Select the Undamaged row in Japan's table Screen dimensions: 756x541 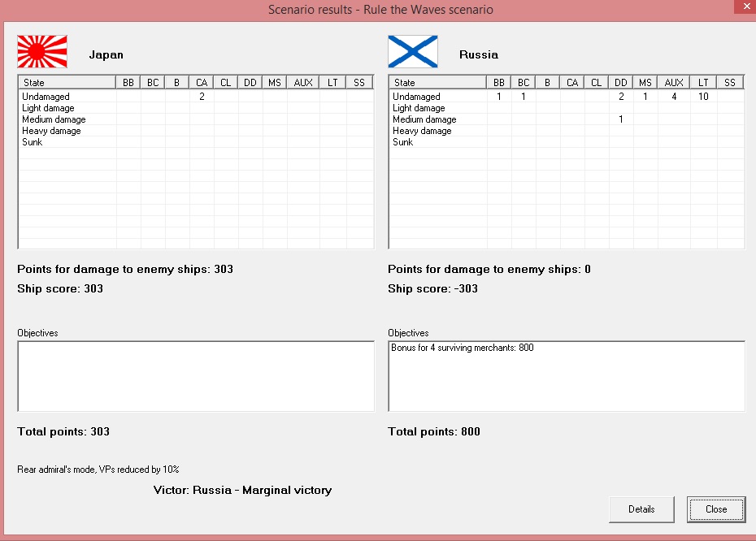click(x=196, y=97)
